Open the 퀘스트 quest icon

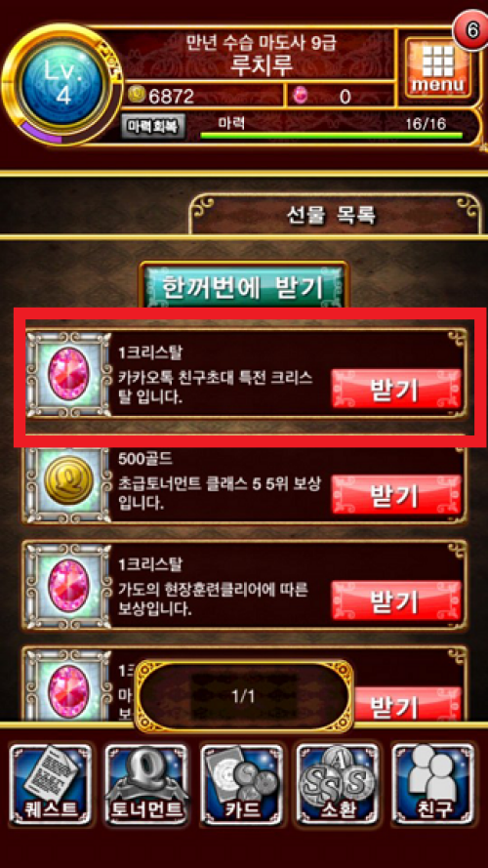[x=51, y=784]
